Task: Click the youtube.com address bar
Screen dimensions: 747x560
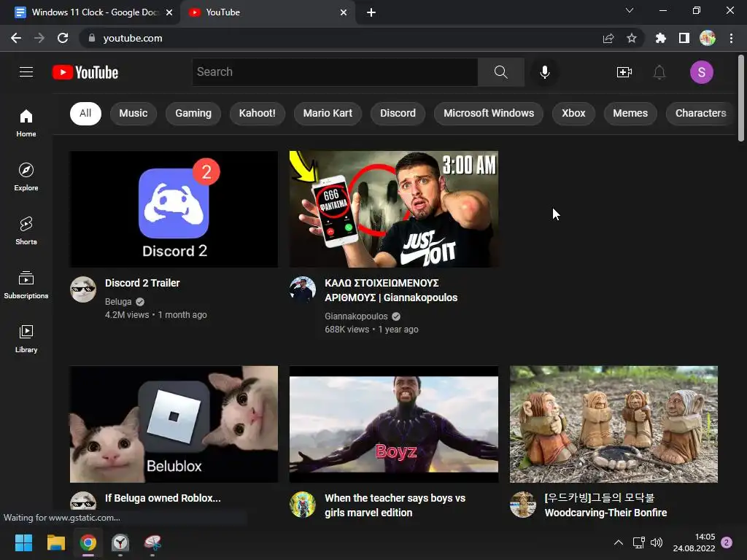Action: pos(343,38)
